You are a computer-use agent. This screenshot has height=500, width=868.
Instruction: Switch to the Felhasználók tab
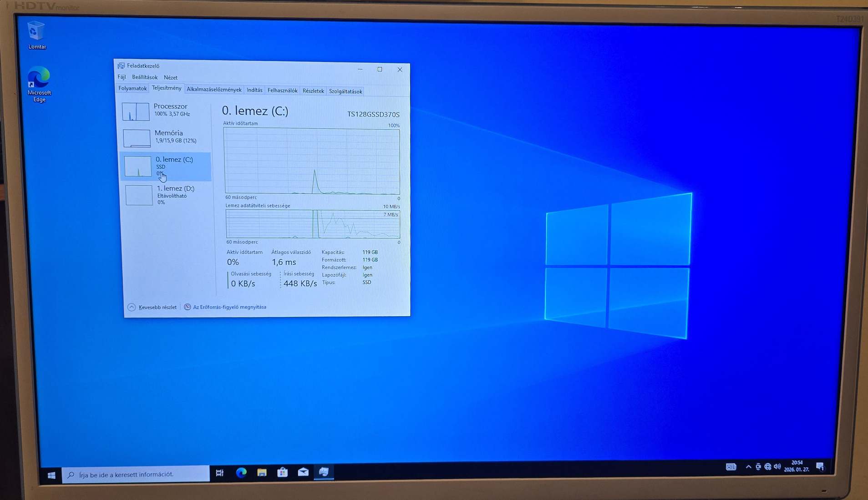pos(283,91)
